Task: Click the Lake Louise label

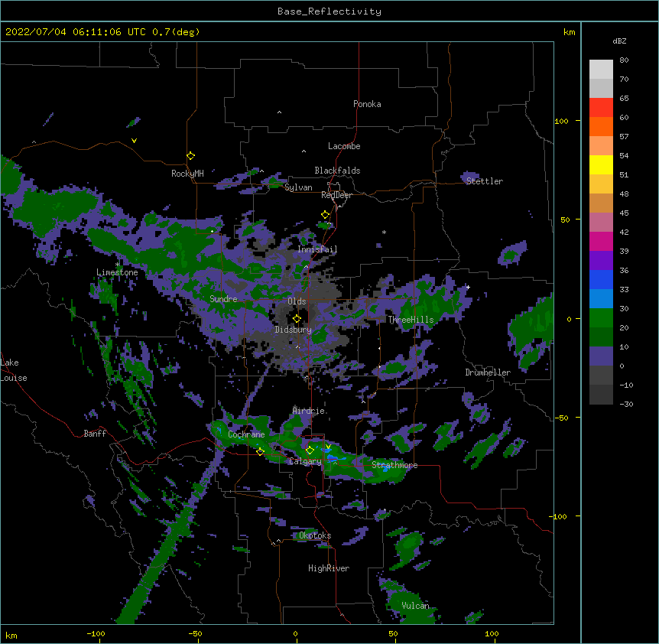Action: (14, 370)
